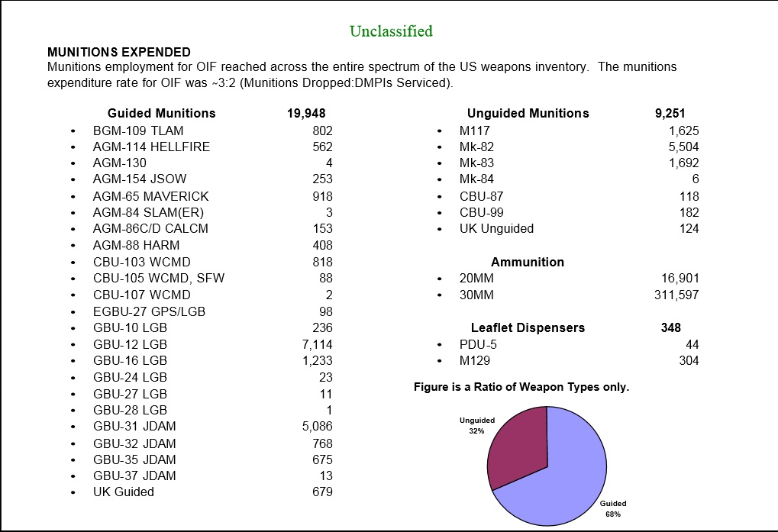Click 'GBU-35 JDAM' entry

(x=134, y=459)
